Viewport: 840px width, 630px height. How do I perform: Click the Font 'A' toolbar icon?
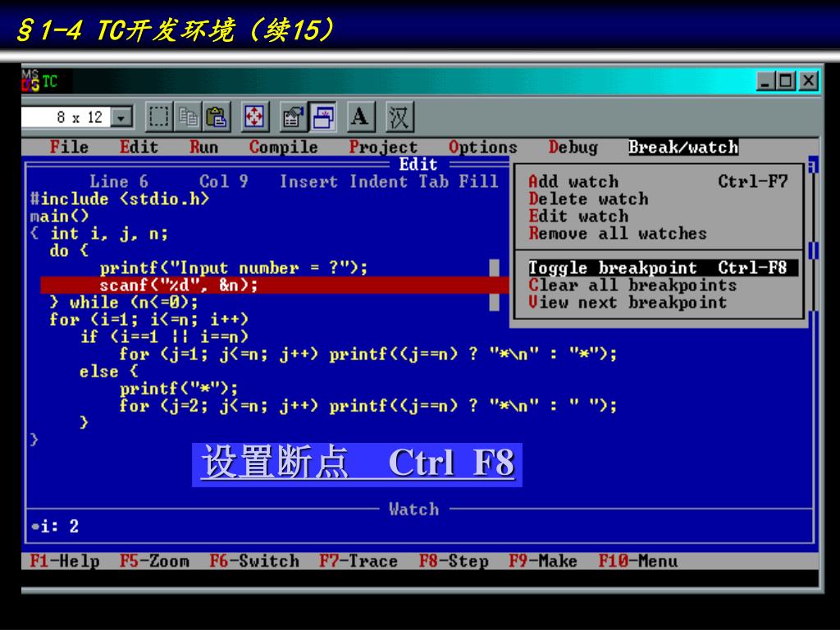(361, 116)
